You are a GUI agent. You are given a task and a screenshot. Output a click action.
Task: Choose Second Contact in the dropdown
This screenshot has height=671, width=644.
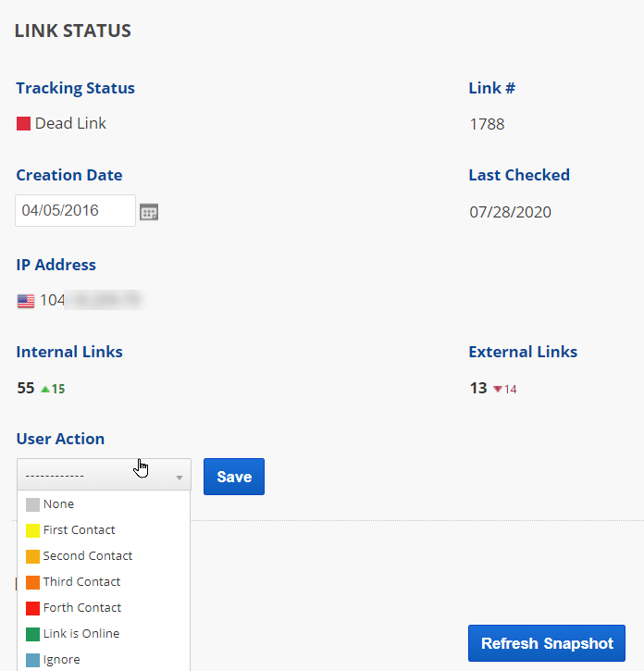[x=87, y=556]
